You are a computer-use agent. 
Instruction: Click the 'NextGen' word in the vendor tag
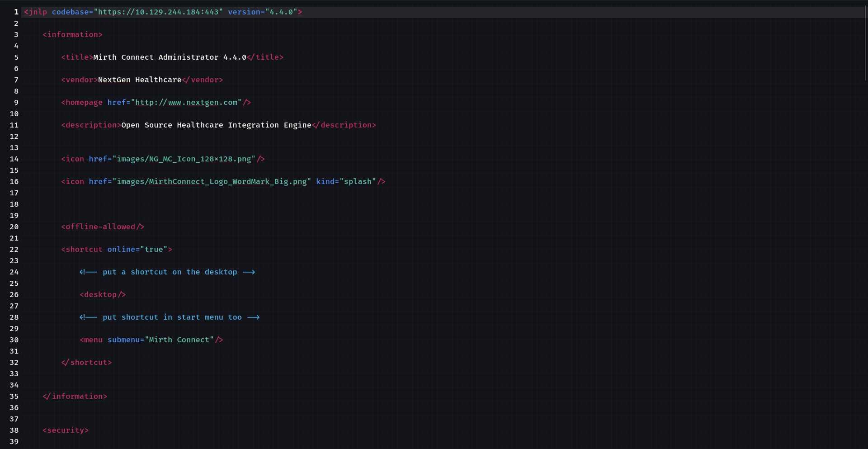tap(114, 80)
